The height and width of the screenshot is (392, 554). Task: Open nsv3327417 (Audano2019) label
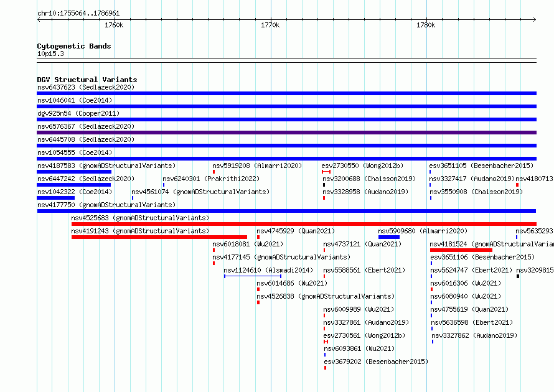pyautogui.click(x=472, y=179)
